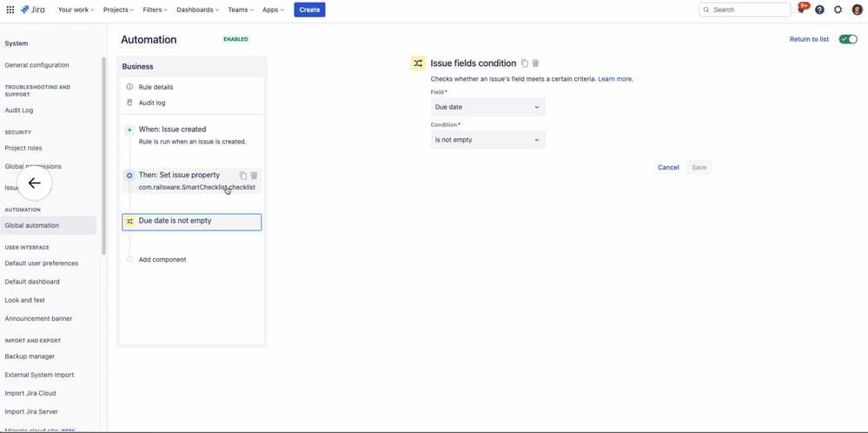Select the Then: Set issue property step
Image resolution: width=868 pixels, height=433 pixels.
(x=191, y=181)
